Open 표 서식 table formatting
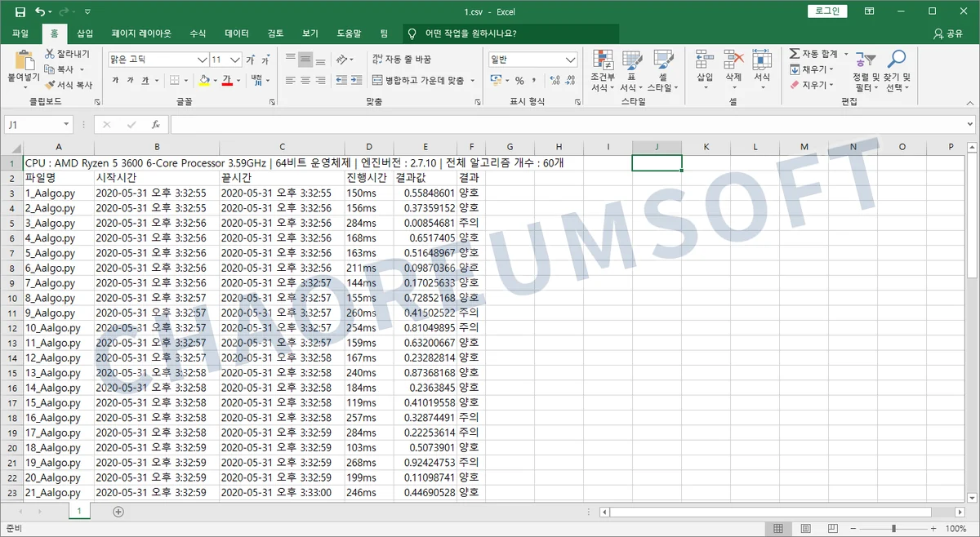The width and height of the screenshot is (980, 537). (631, 71)
